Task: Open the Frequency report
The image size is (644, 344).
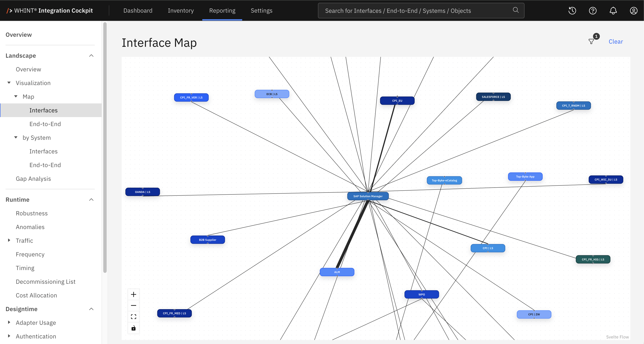Action: coord(30,254)
